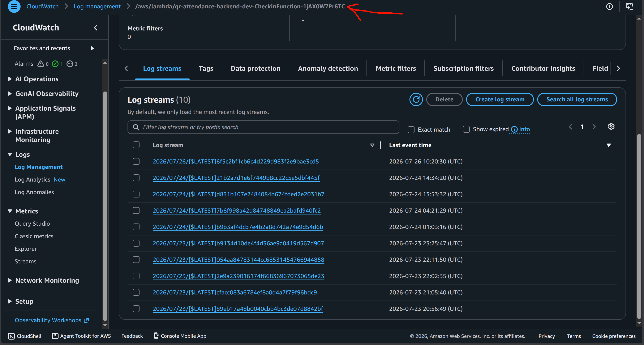Open log stream ending 6f5c2bf1cb6c4d229d983f2e9bae3cd5
Viewport: 644px width, 345px height.
point(236,161)
